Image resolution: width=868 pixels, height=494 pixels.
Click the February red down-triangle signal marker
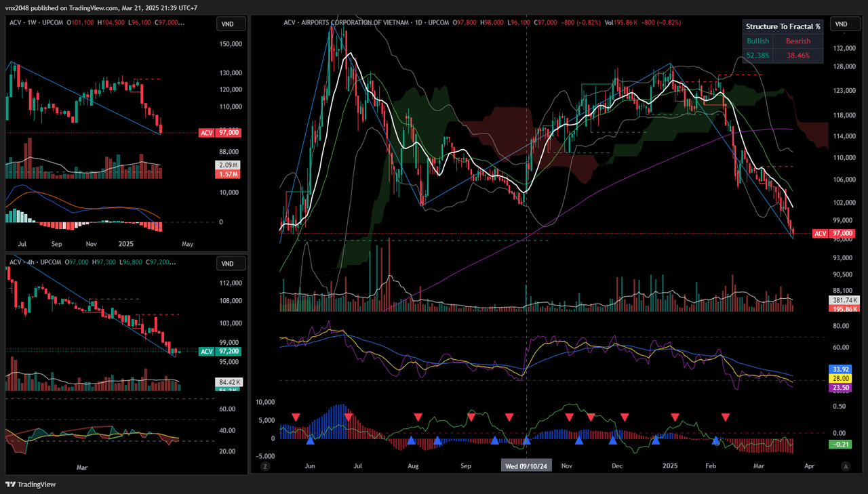click(726, 417)
